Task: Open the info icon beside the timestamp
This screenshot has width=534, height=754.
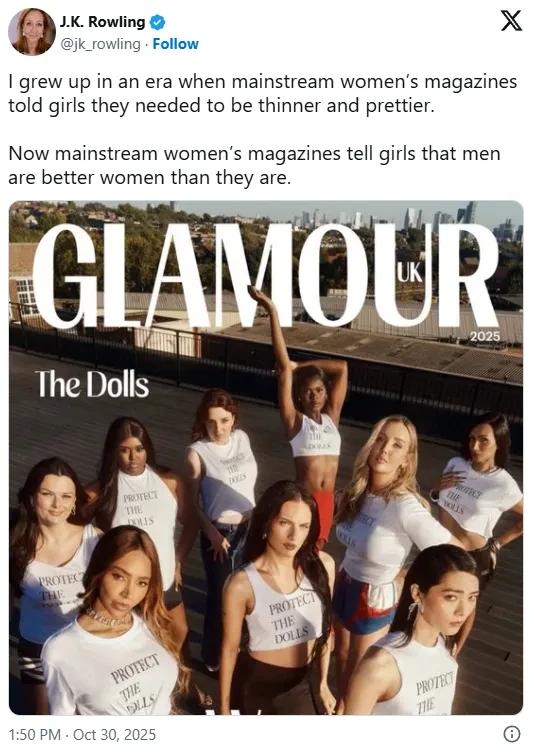Action: point(511,734)
